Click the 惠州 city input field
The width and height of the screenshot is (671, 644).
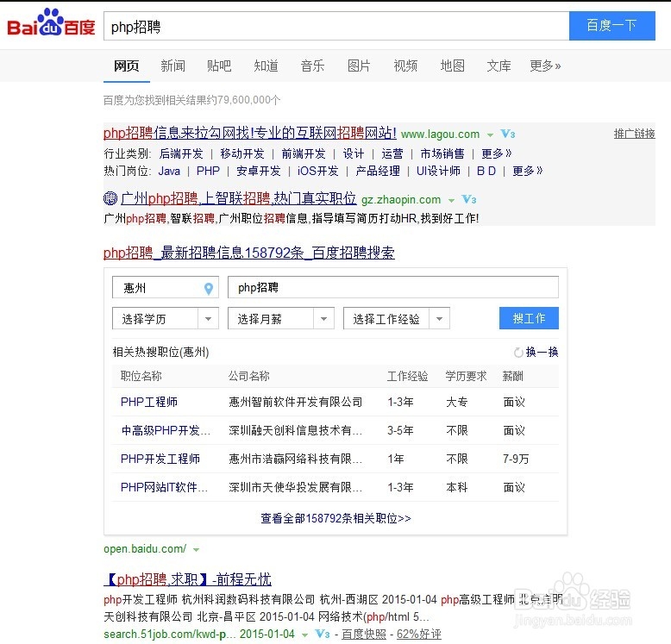point(166,287)
